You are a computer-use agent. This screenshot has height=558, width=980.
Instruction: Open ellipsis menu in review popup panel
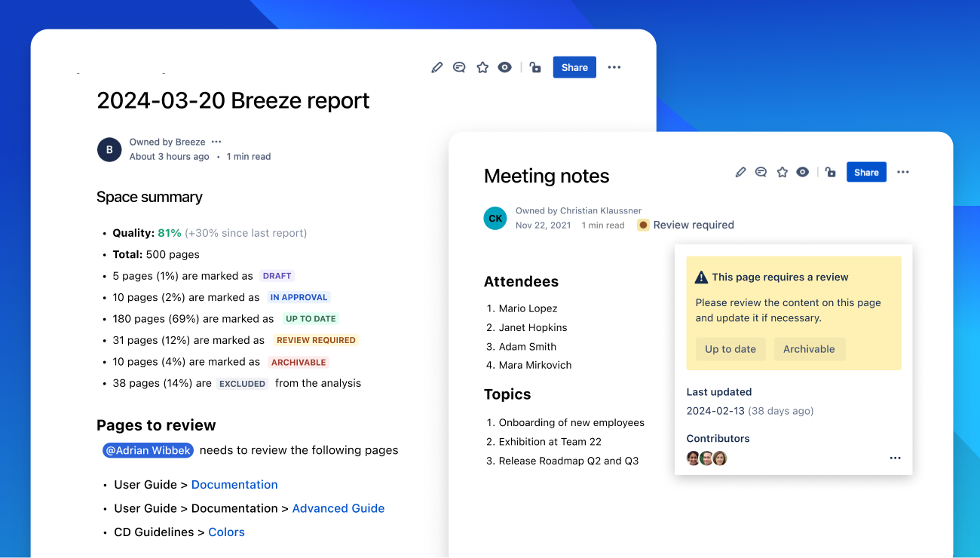pyautogui.click(x=895, y=458)
